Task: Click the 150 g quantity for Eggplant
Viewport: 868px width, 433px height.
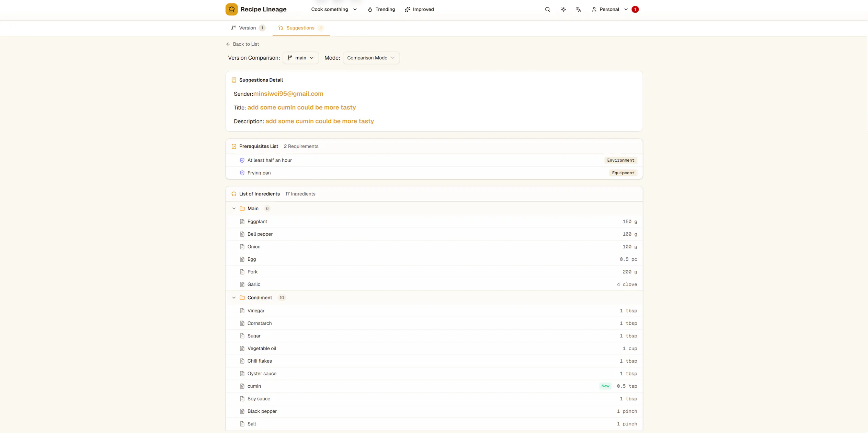Action: coord(630,222)
